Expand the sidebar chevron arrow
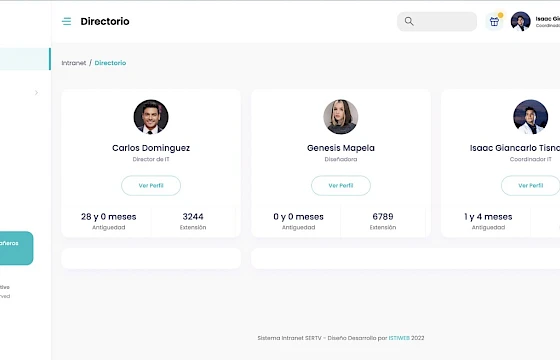Image resolution: width=560 pixels, height=360 pixels. [36, 93]
